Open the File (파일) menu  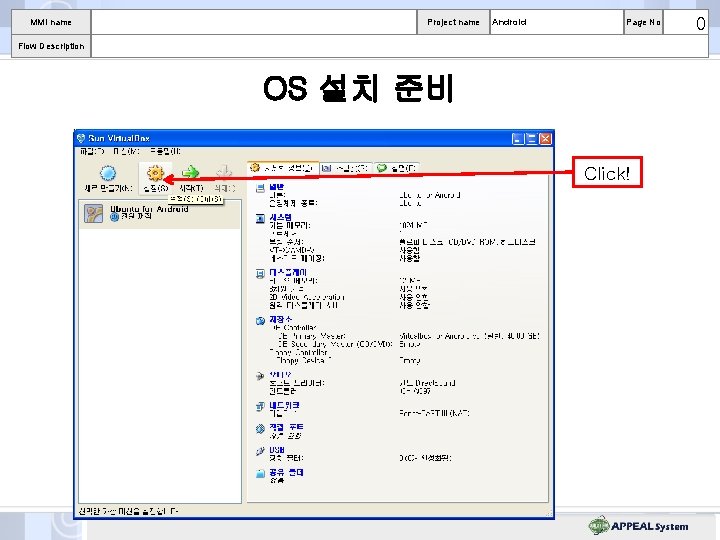(92, 151)
